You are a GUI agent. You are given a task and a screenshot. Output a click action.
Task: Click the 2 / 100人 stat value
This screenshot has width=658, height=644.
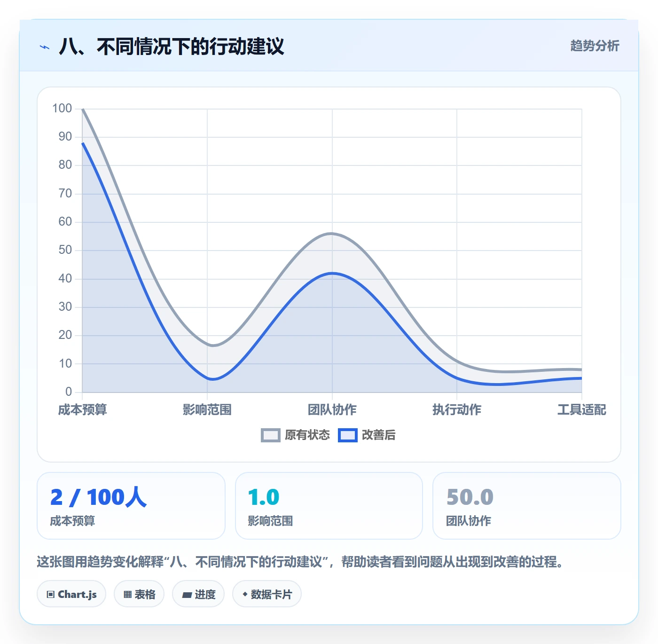tap(99, 497)
